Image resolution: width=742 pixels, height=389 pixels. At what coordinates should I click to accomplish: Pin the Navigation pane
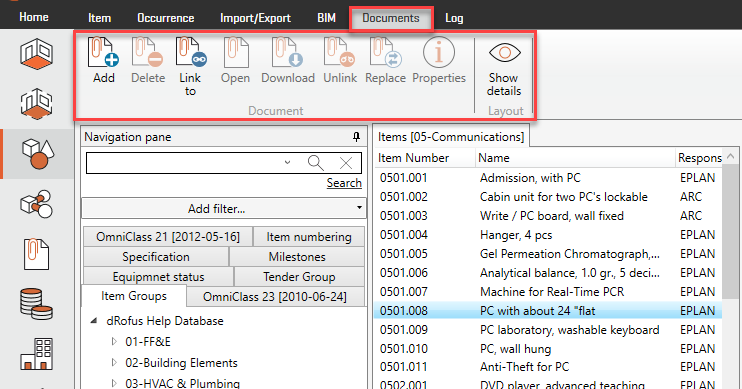(x=356, y=137)
